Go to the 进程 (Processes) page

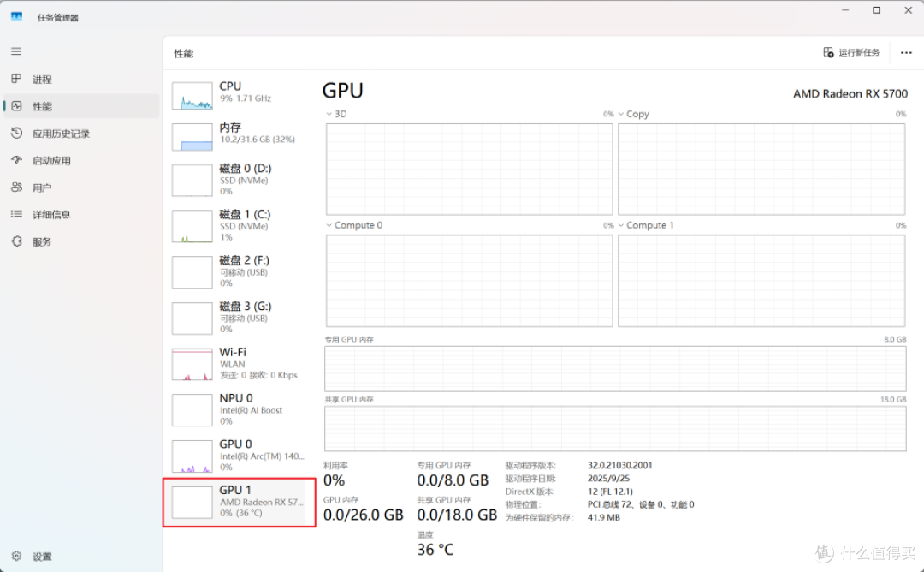[x=42, y=79]
